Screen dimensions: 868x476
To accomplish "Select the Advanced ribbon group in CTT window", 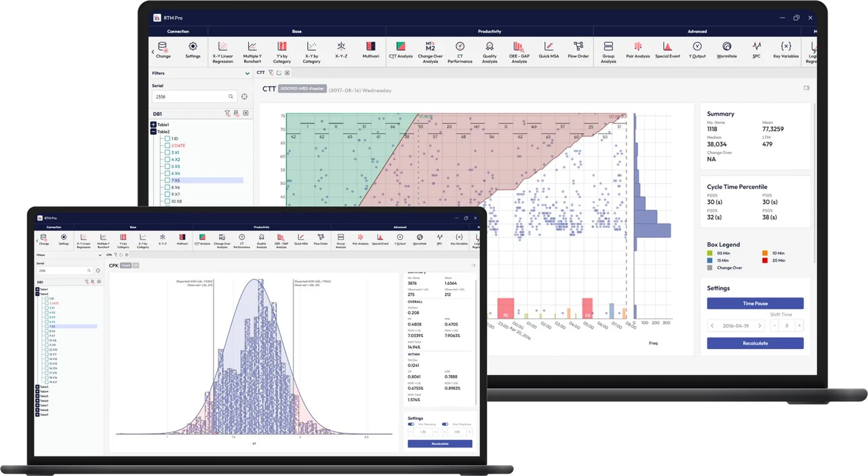I will tap(697, 31).
